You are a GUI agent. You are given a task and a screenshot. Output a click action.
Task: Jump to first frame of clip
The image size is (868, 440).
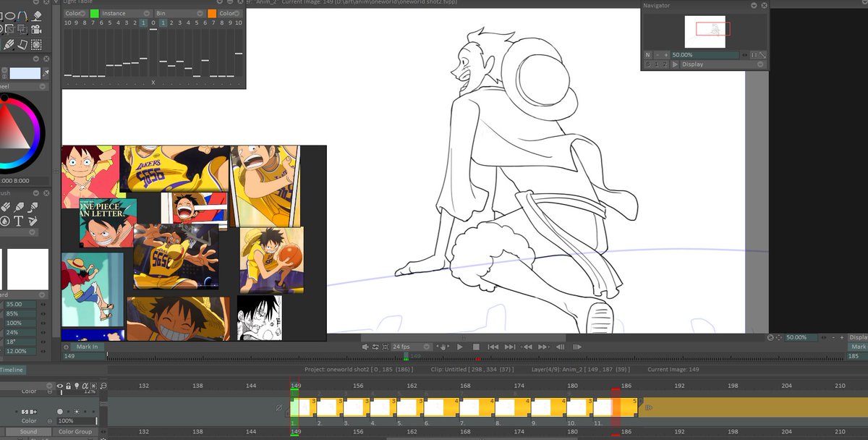click(x=494, y=347)
